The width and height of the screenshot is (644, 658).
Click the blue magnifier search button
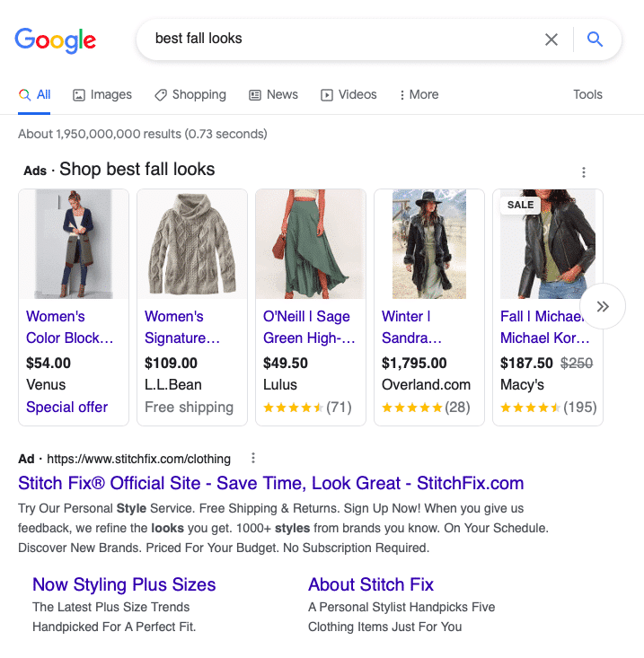(x=595, y=39)
